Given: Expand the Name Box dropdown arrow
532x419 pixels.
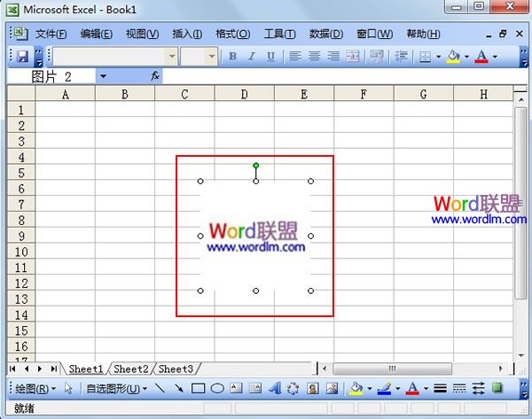Looking at the screenshot, I should coord(103,76).
